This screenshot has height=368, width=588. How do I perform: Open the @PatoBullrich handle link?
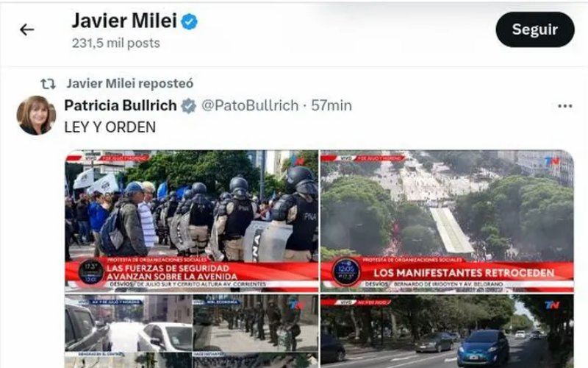[250, 105]
